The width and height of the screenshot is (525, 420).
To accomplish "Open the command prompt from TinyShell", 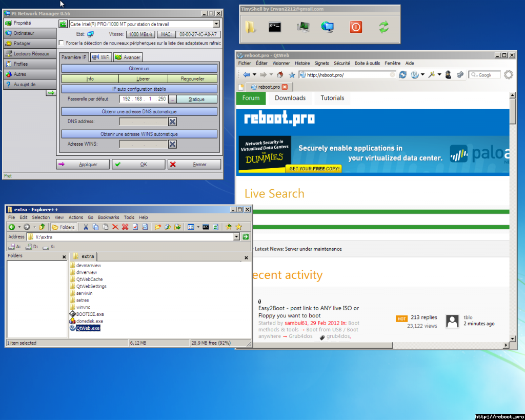I will (275, 27).
